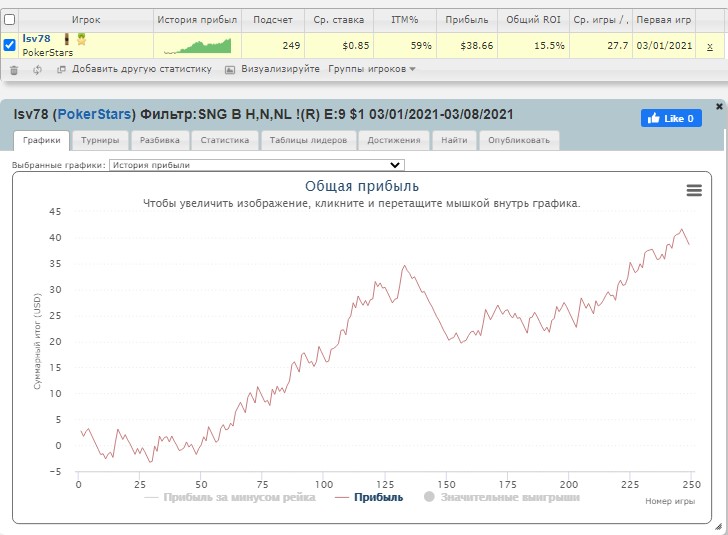The width and height of the screenshot is (728, 535).
Task: Toggle the Прибыль legend series
Action: [x=369, y=497]
